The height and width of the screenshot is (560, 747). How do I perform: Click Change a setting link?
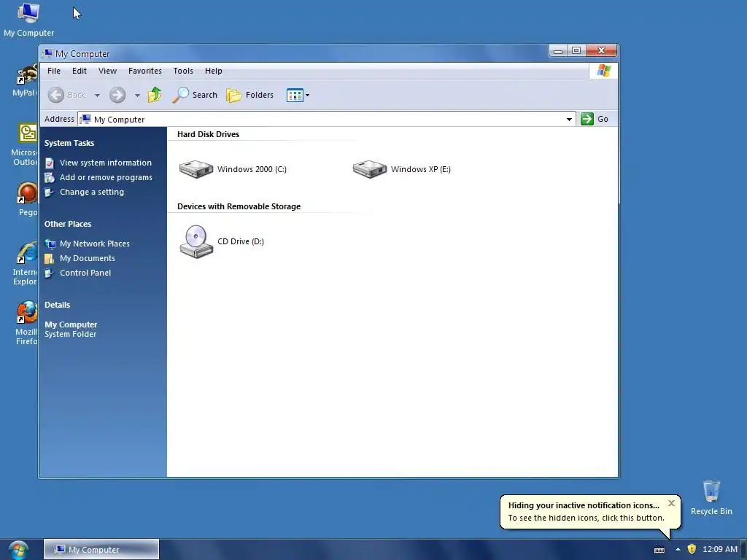[91, 192]
